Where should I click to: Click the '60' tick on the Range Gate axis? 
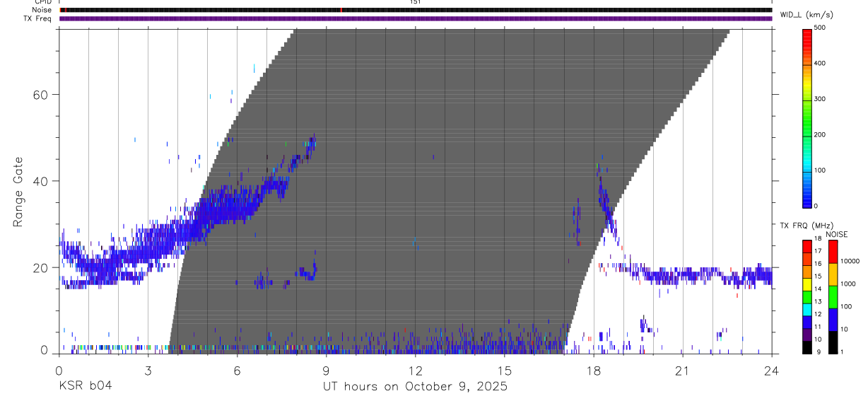coord(40,95)
